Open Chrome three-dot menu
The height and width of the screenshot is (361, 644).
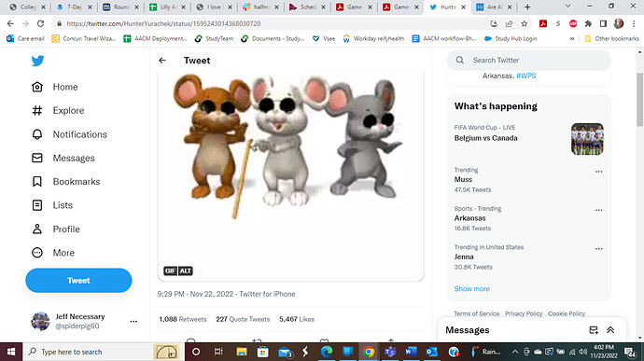634,24
